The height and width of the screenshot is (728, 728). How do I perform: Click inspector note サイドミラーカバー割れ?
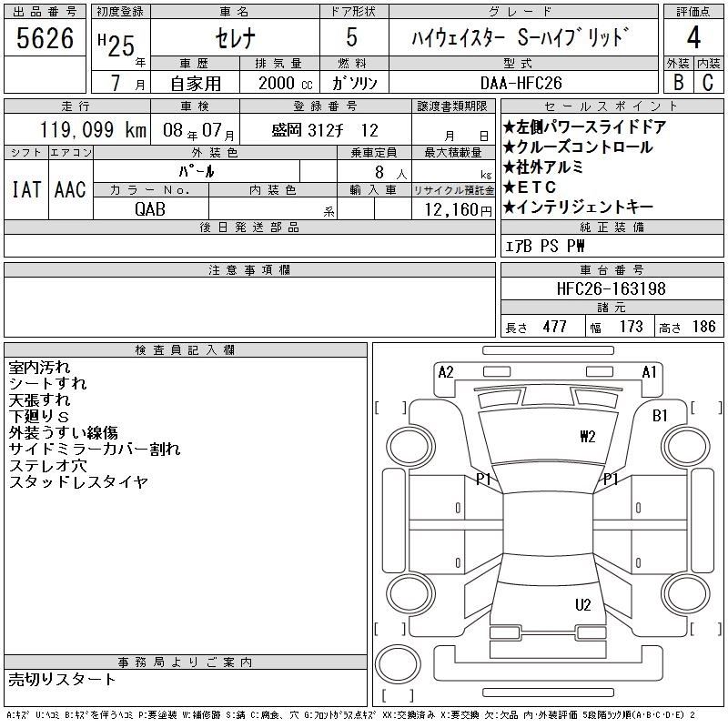(x=95, y=449)
